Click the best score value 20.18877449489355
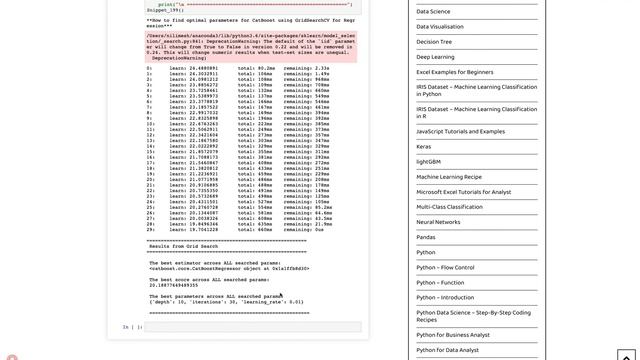640x360 pixels. coord(173,285)
